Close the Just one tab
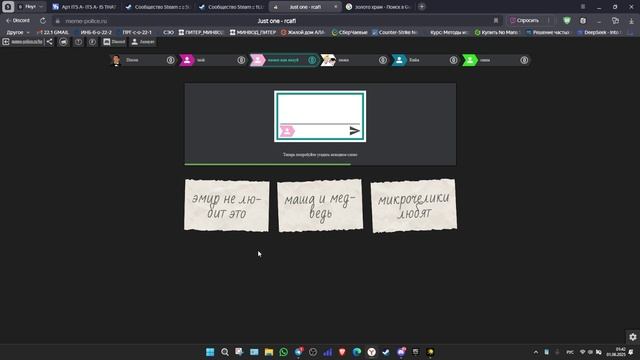640x360 pixels. [336, 7]
